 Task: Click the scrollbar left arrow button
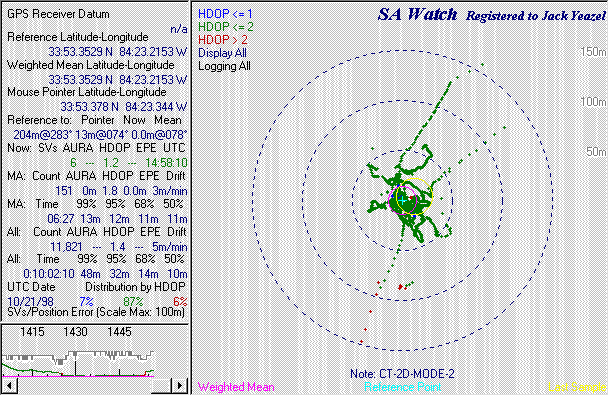coord(10,386)
